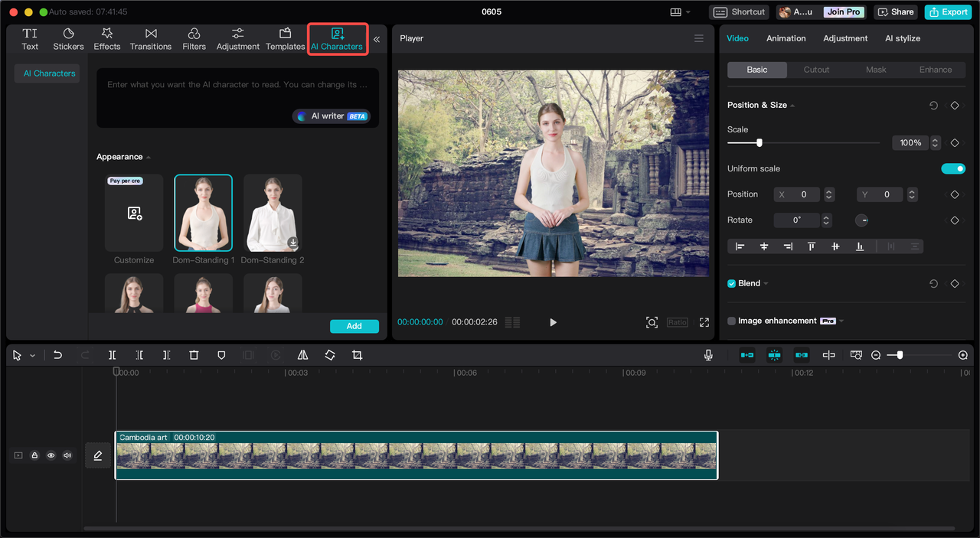Screen dimensions: 980x538
Task: Toggle track visibility eye icon
Action: [x=51, y=455]
